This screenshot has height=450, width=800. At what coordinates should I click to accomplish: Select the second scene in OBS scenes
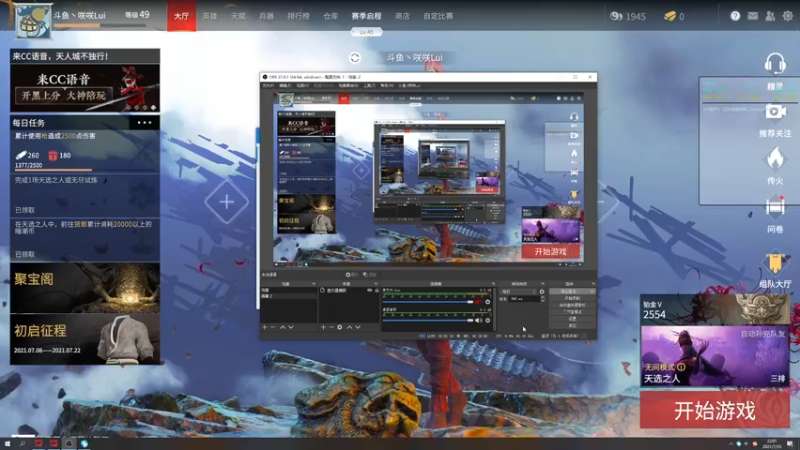[289, 296]
